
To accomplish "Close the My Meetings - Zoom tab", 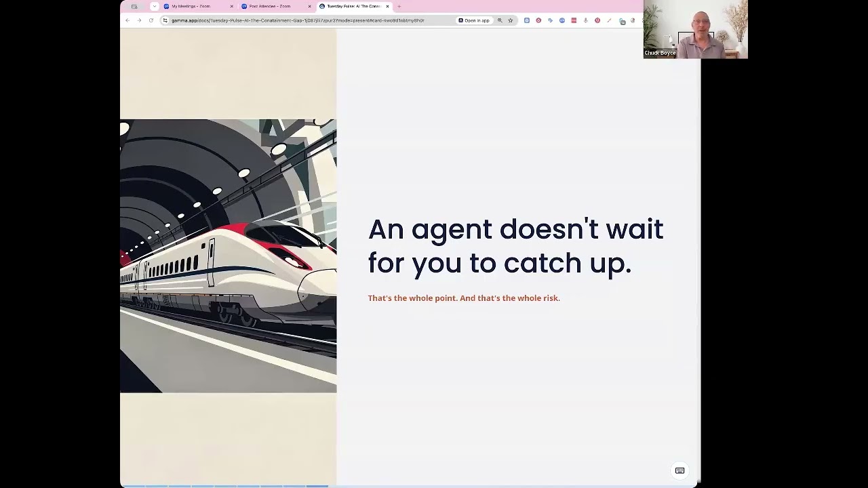I will pyautogui.click(x=232, y=6).
